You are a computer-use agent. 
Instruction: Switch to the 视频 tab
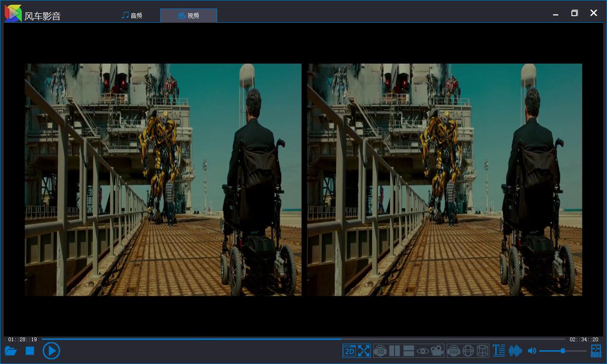click(189, 16)
